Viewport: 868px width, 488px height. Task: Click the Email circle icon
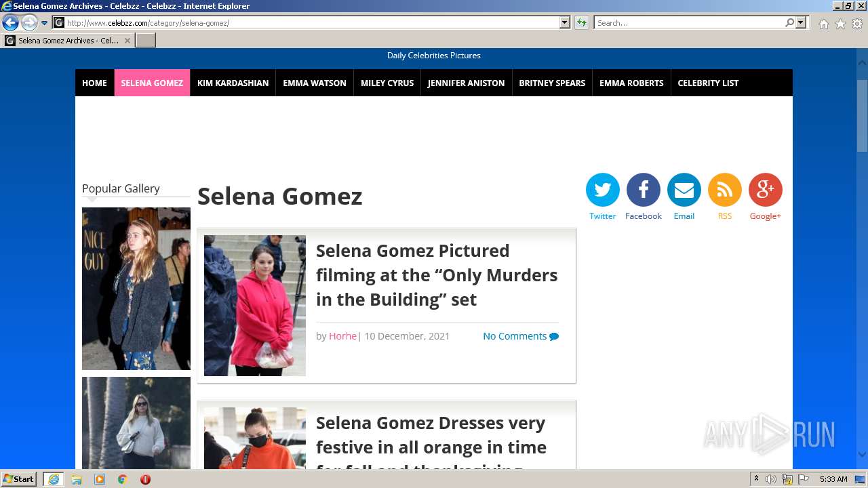pos(684,190)
